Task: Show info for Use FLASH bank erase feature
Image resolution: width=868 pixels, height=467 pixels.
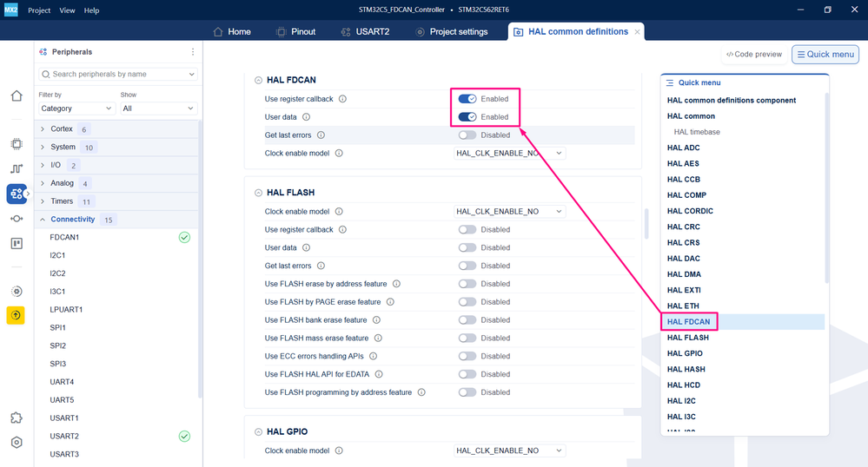Action: 376,319
